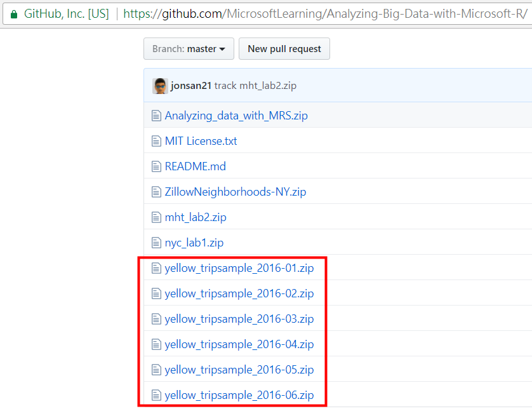Click file icon beside MIT License.txt

156,141
